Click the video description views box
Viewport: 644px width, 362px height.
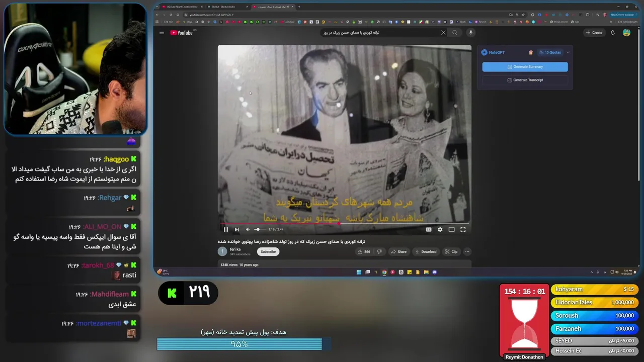pos(345,264)
